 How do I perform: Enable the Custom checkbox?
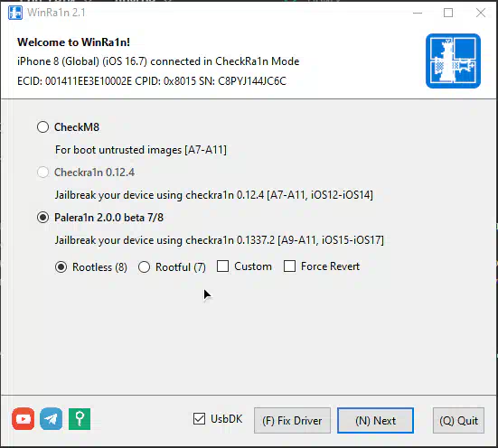[x=222, y=266]
